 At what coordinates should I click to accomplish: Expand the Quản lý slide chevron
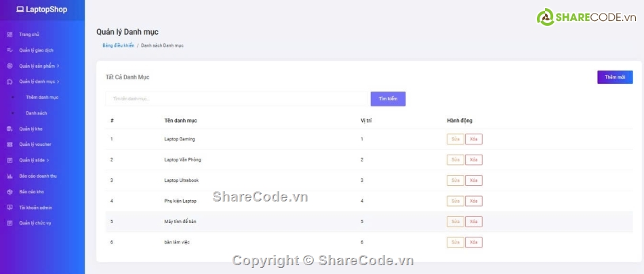click(47, 160)
